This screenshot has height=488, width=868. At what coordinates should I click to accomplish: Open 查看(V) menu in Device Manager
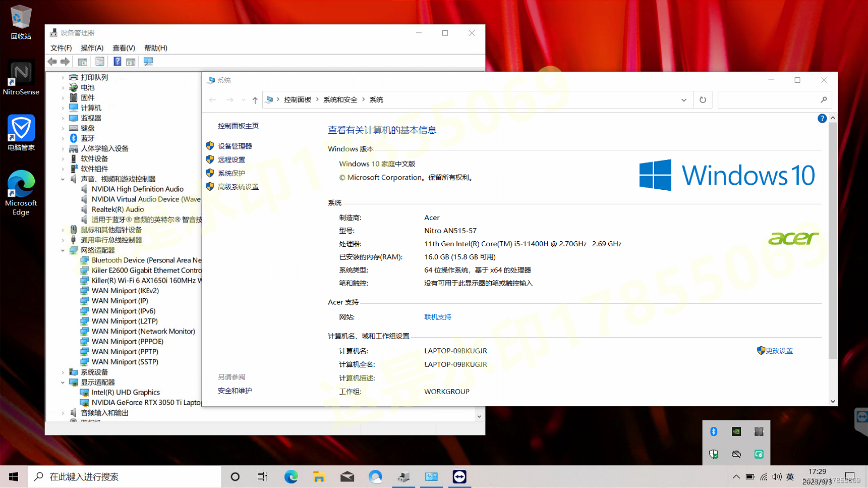(124, 48)
